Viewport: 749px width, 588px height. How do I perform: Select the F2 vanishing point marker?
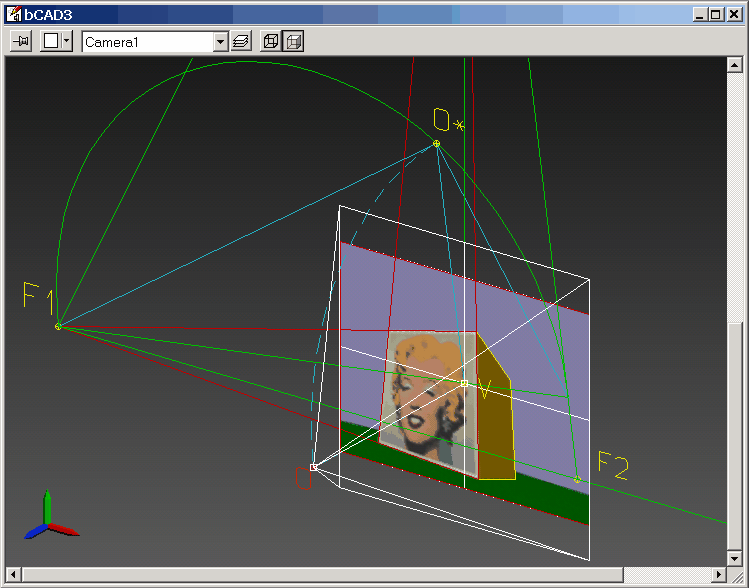pyautogui.click(x=577, y=479)
